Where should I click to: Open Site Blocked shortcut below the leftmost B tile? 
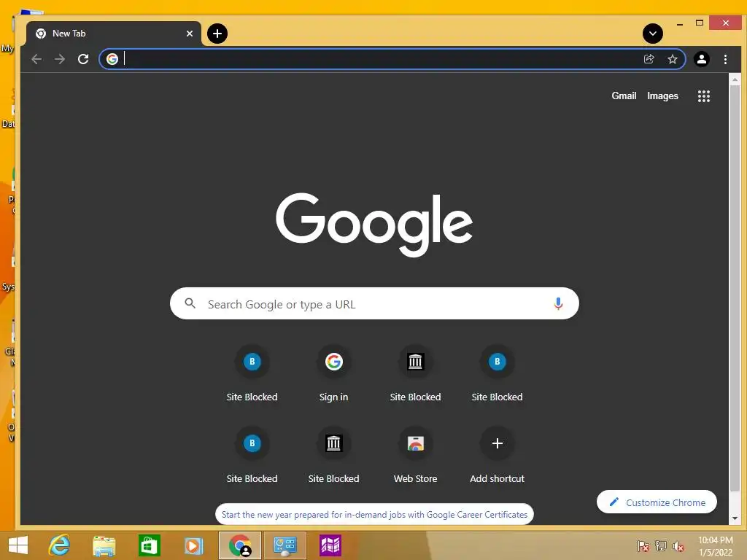tap(252, 456)
